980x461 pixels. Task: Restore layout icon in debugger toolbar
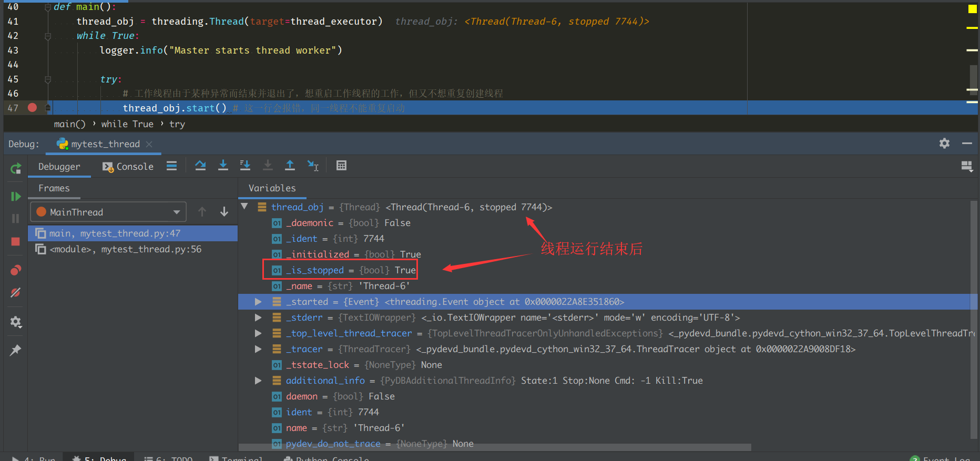pos(967,167)
